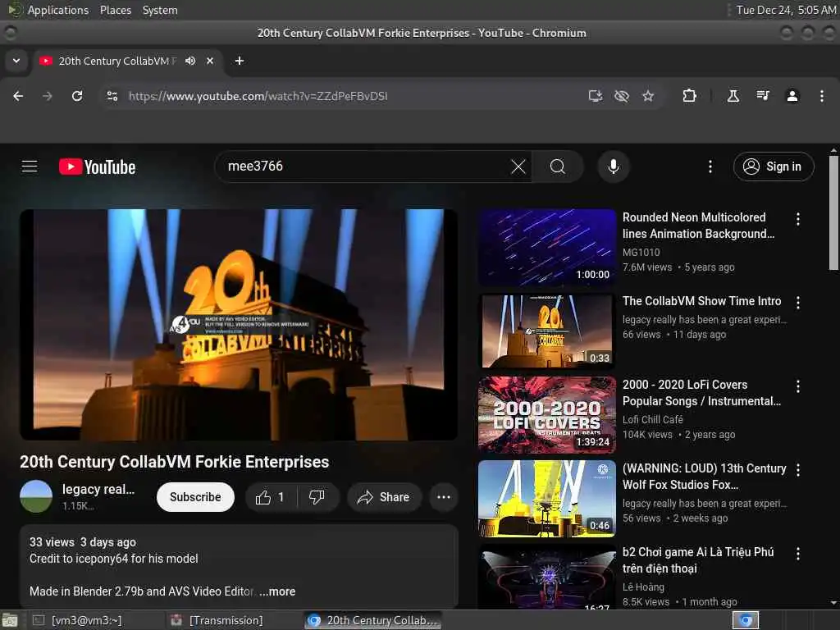Click the clock Tue Dec 24 5:05 AM
Screen dimensions: 840x630
point(786,10)
